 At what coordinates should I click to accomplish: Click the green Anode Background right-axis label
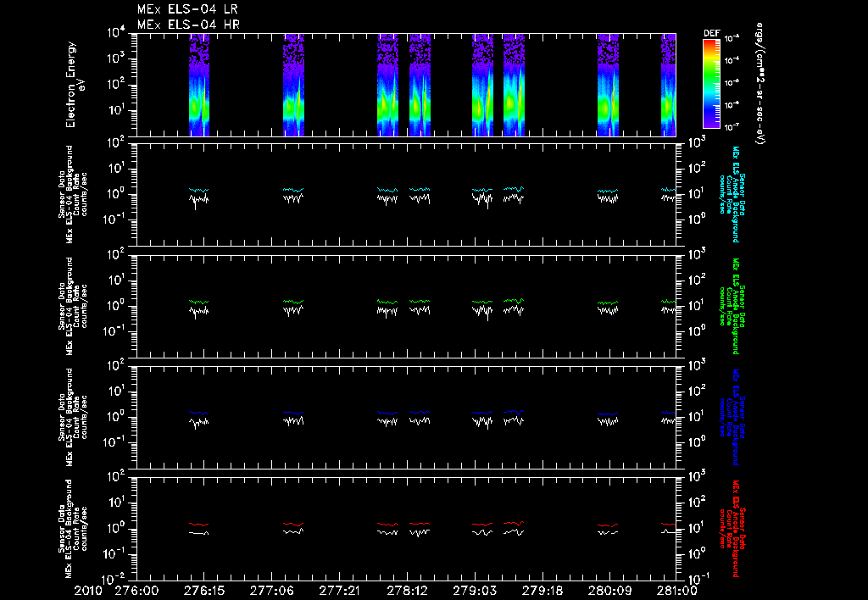[732, 306]
